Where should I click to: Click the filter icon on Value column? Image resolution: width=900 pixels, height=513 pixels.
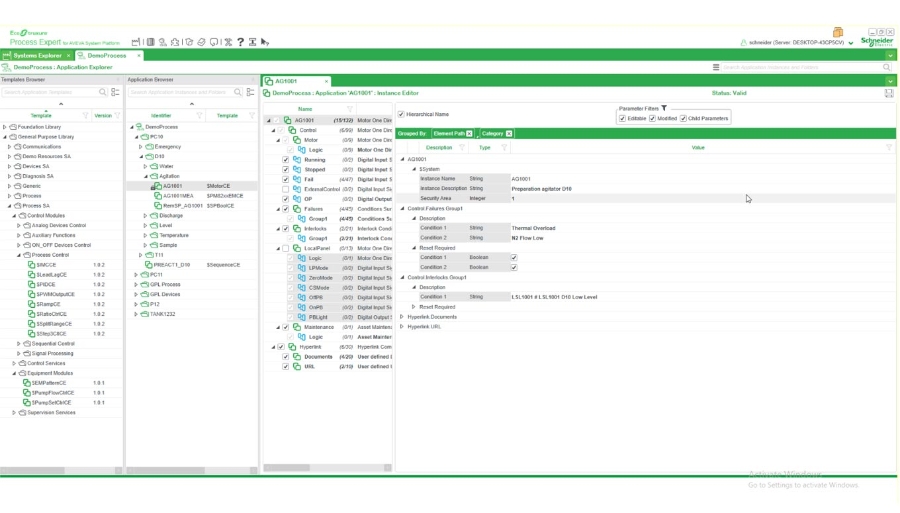click(x=888, y=148)
